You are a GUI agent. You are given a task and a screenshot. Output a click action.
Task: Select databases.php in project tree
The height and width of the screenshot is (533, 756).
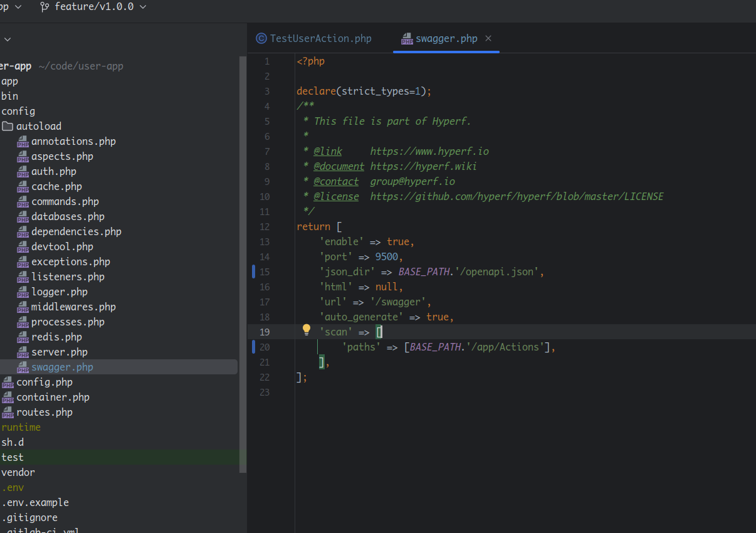pos(68,216)
